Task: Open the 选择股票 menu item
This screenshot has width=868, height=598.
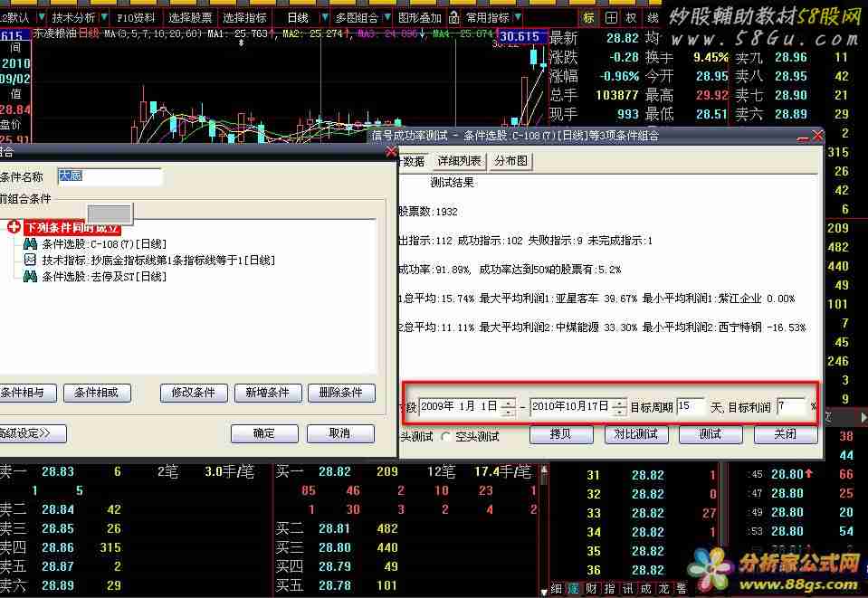Action: (189, 18)
